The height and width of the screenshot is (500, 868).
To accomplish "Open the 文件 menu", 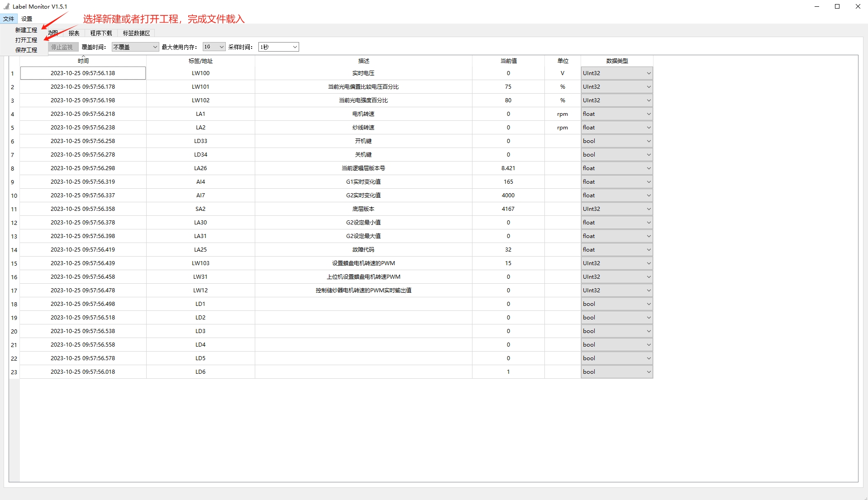I will pos(9,19).
